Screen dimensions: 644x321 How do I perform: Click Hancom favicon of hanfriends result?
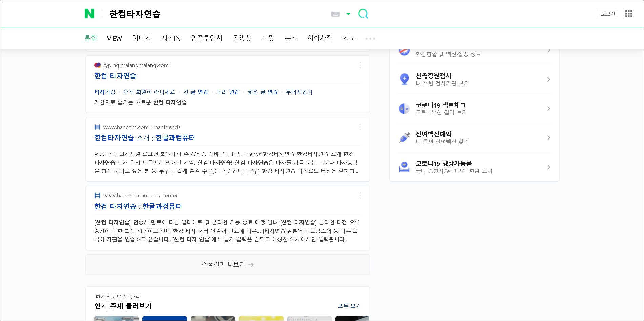pos(97,127)
